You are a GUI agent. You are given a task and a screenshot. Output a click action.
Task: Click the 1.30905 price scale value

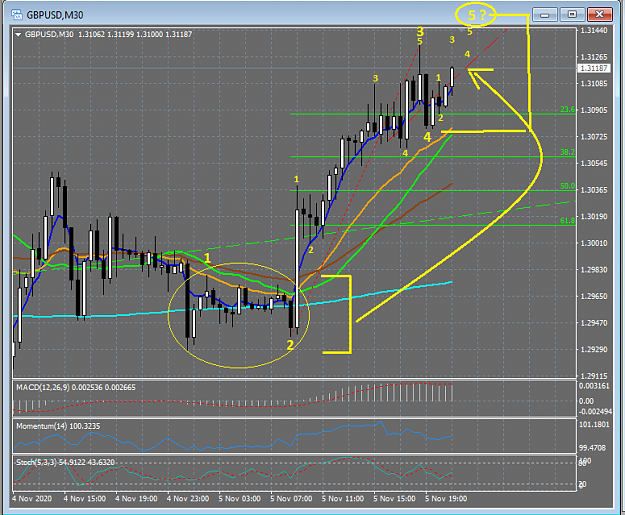(594, 110)
